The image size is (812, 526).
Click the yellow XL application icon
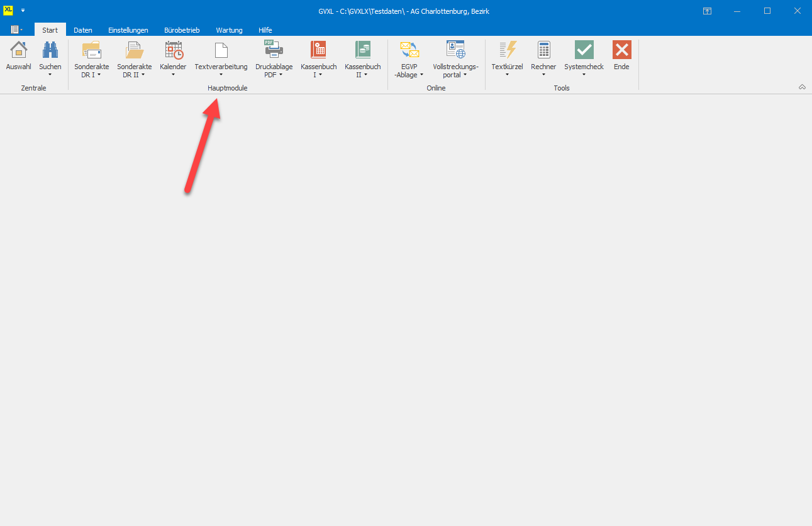8,10
